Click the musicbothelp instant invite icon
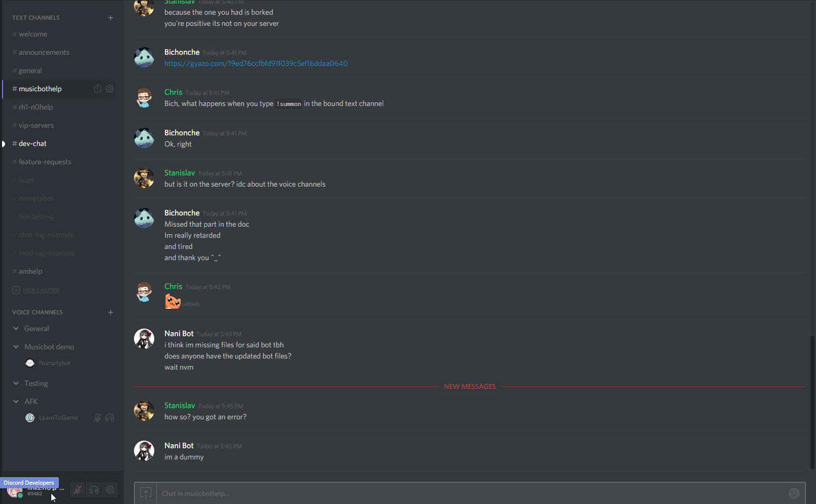Screen dimensions: 816x504 (x=97, y=89)
